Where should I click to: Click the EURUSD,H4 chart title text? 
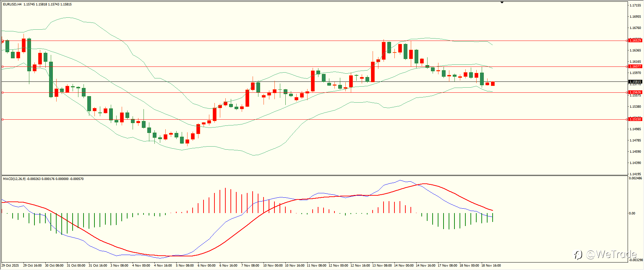click(13, 4)
